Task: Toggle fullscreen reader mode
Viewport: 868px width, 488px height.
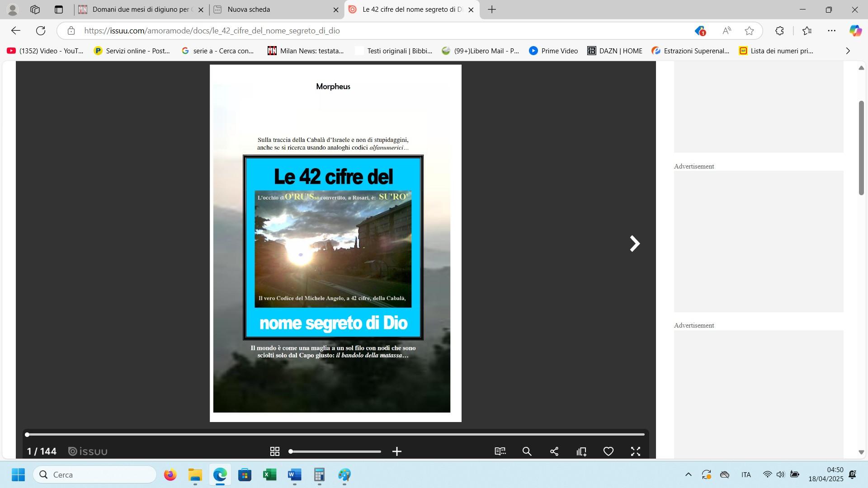Action: coord(636,451)
